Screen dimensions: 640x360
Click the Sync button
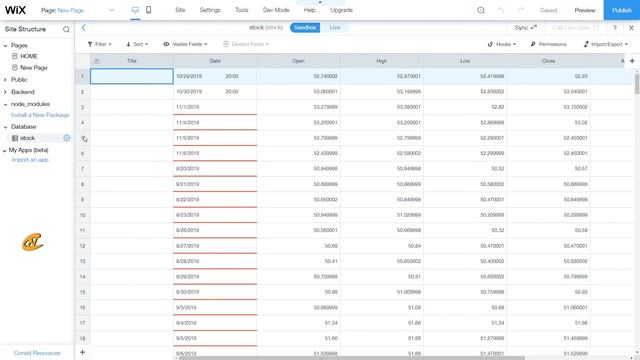525,28
